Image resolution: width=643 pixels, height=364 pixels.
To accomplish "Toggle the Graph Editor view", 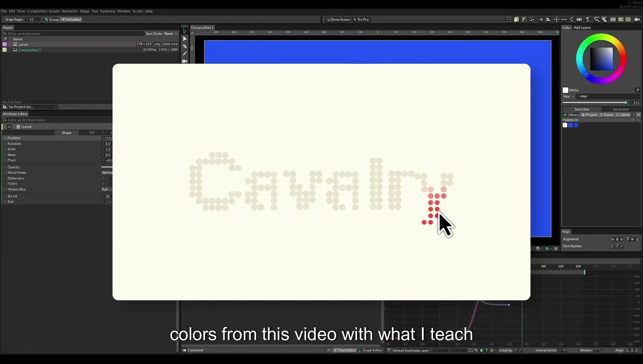I will [370, 350].
